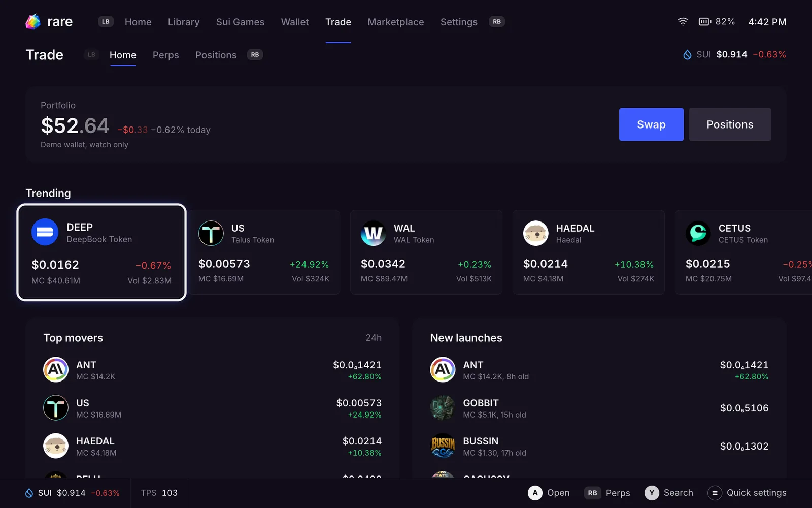Click the HAEDAL otter icon in Trending
Image resolution: width=812 pixels, height=508 pixels.
coord(536,233)
